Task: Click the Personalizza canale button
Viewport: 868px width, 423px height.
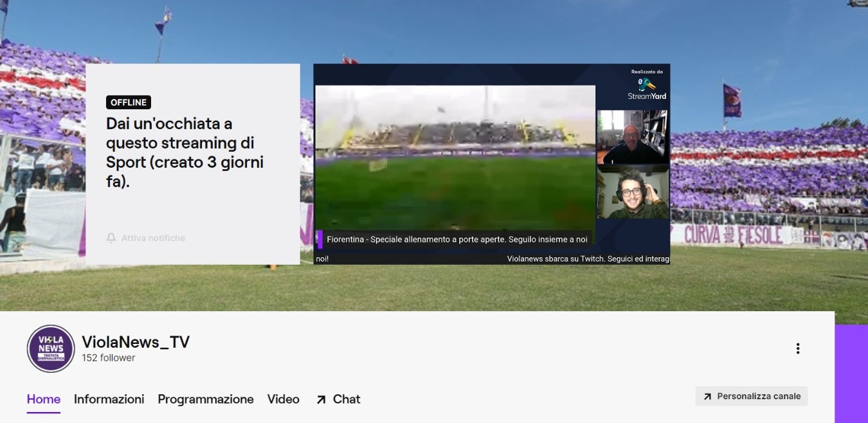Action: [x=752, y=396]
